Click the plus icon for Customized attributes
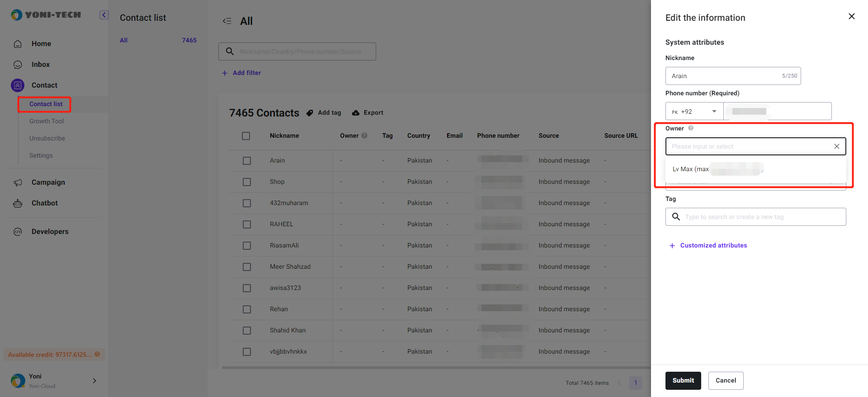Viewport: 868px width, 397px height. [672, 246]
